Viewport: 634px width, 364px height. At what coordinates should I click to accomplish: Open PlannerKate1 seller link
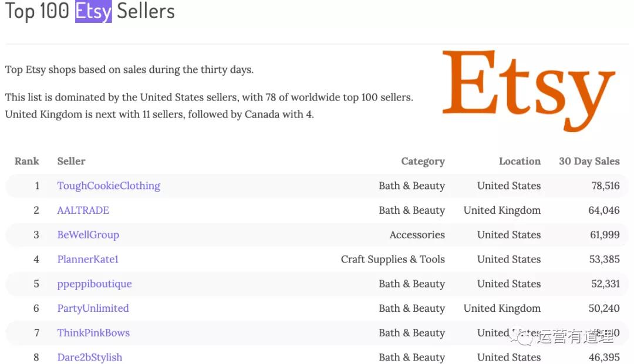[x=88, y=259]
